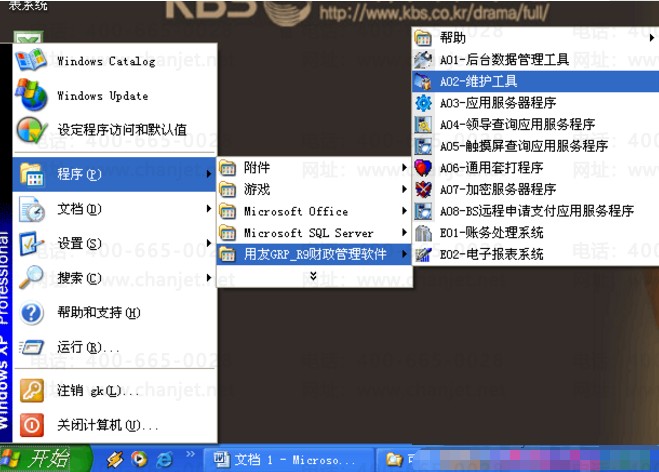This screenshot has width=659, height=472.
Task: Click the A04-领导查询应用服务程序 icon
Action: 423,124
